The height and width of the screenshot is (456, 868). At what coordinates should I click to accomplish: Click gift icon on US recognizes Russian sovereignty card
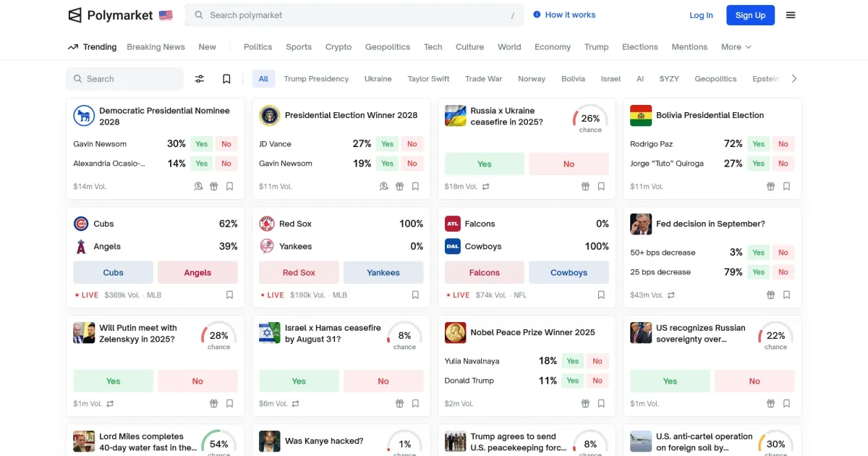[x=771, y=403]
